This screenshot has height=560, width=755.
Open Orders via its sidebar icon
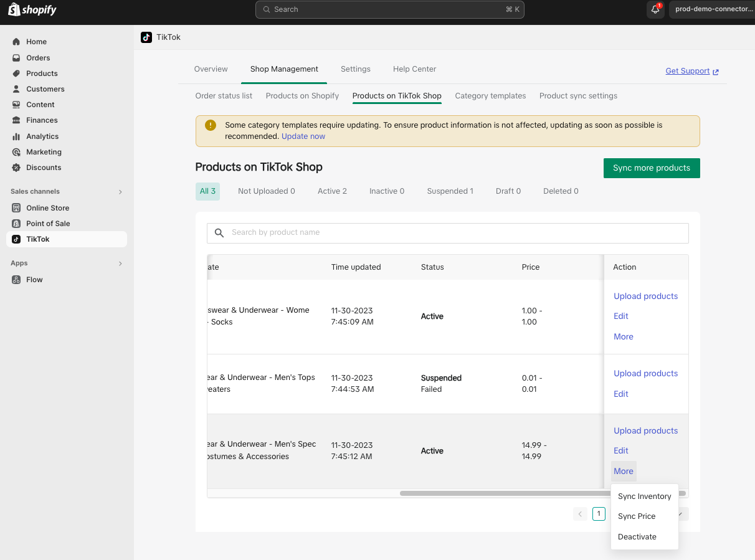click(x=16, y=58)
